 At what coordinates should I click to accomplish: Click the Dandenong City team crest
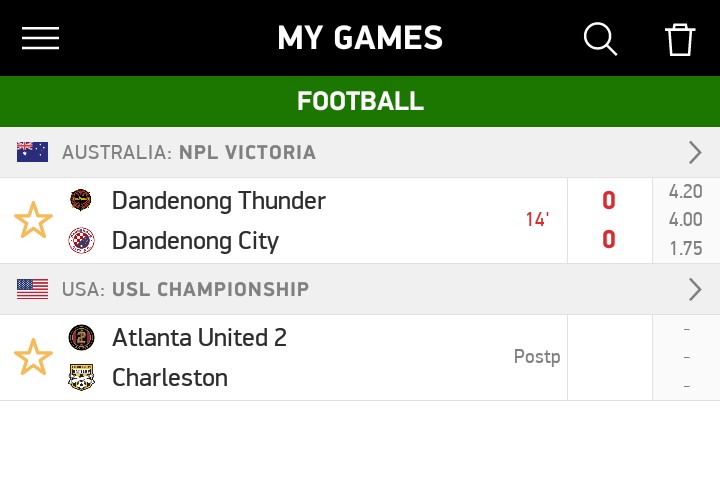point(81,240)
